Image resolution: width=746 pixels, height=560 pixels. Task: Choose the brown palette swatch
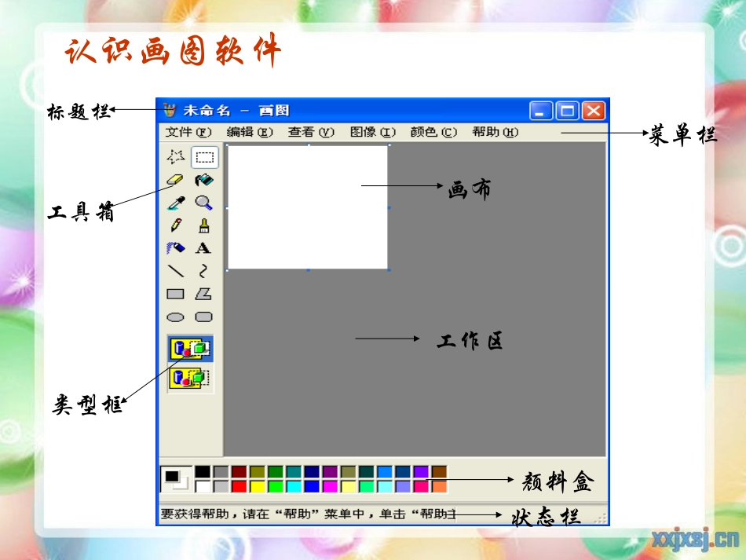(x=440, y=471)
